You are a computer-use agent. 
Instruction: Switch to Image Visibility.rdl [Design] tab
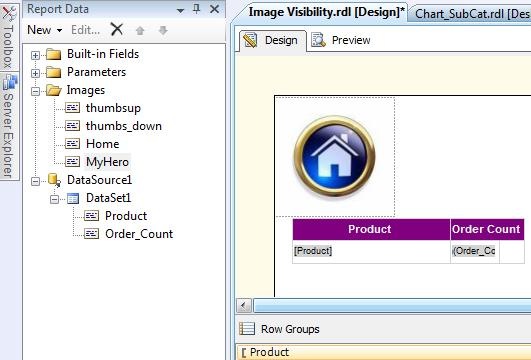click(x=326, y=13)
